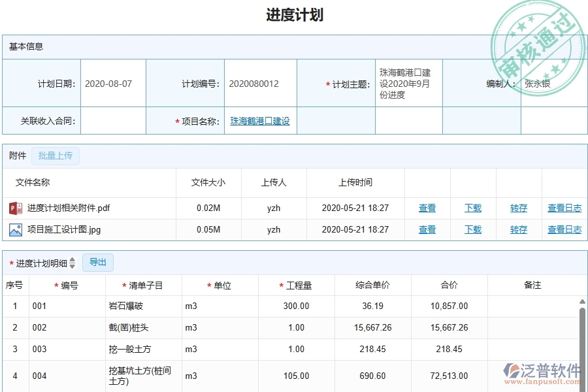Click 查看 for the PDF attachment
The image size is (588, 392).
tap(427, 208)
